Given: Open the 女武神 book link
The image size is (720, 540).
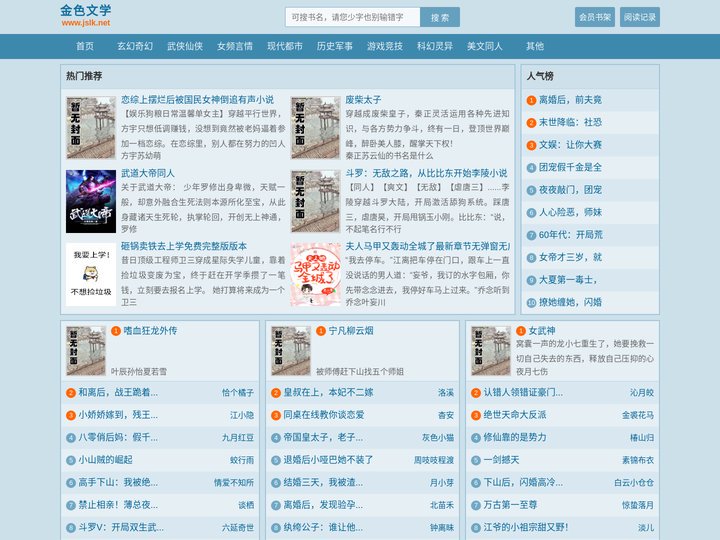Looking at the screenshot, I should click(542, 331).
